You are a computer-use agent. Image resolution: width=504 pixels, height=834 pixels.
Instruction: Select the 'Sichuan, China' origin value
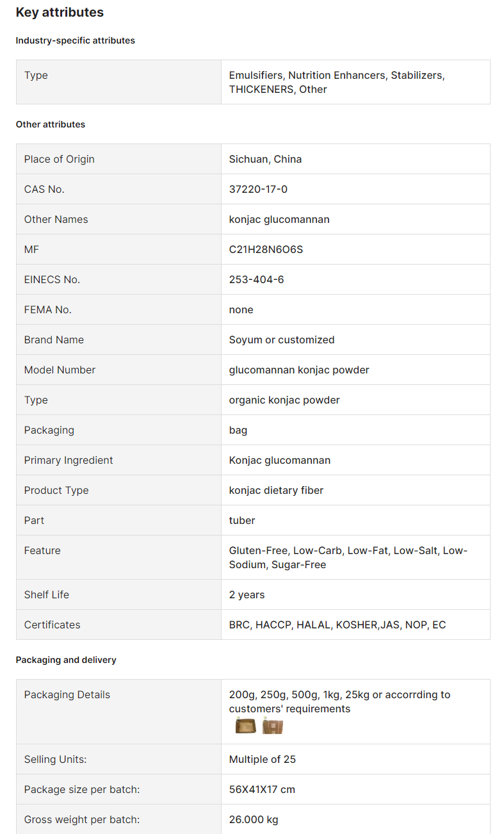click(265, 159)
